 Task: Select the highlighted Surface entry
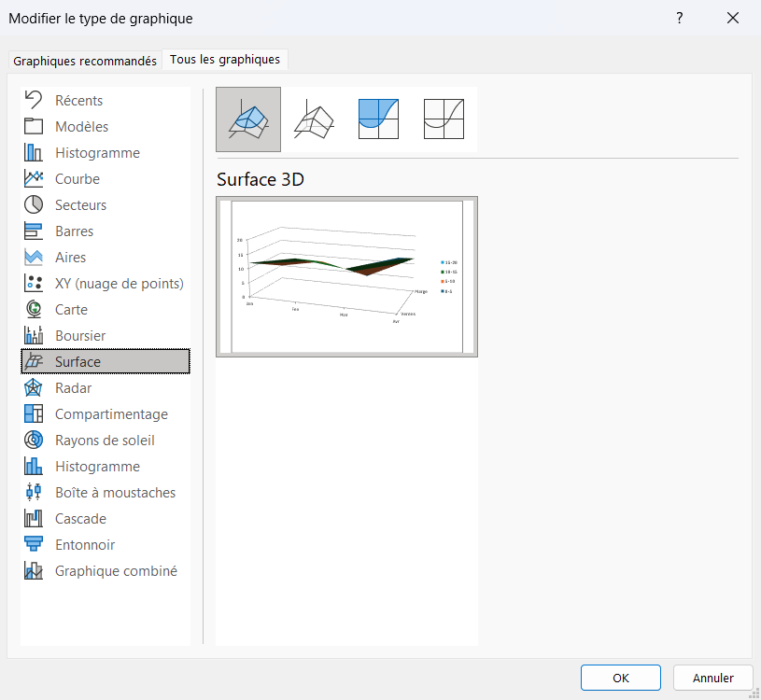coord(106,361)
